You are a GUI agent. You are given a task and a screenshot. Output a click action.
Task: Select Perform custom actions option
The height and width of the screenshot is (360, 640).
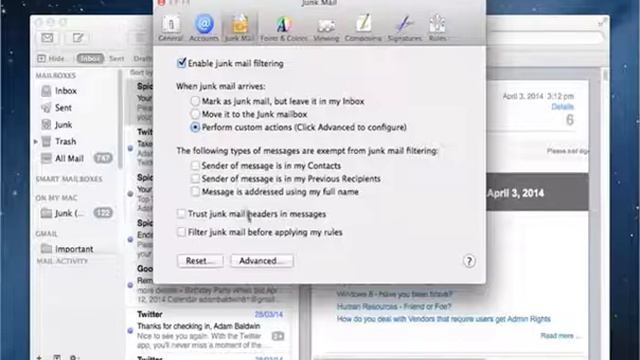(x=195, y=127)
